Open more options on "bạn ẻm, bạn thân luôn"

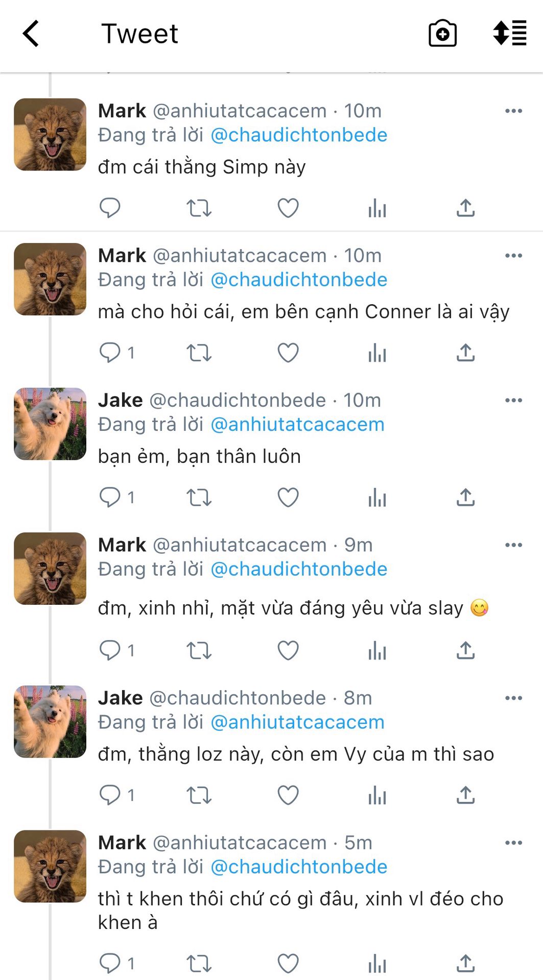tap(513, 400)
